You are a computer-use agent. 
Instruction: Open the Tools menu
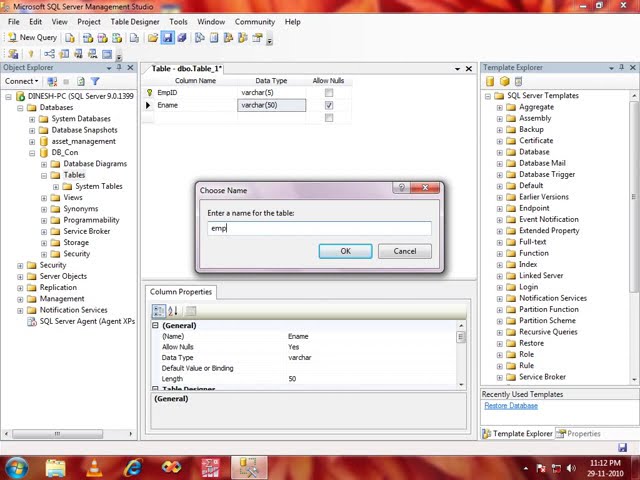178,22
